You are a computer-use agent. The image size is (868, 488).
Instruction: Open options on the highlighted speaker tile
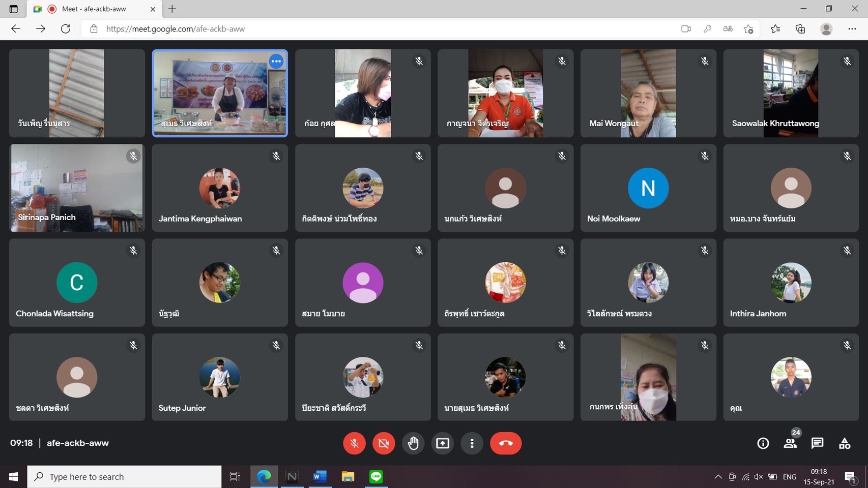(276, 62)
